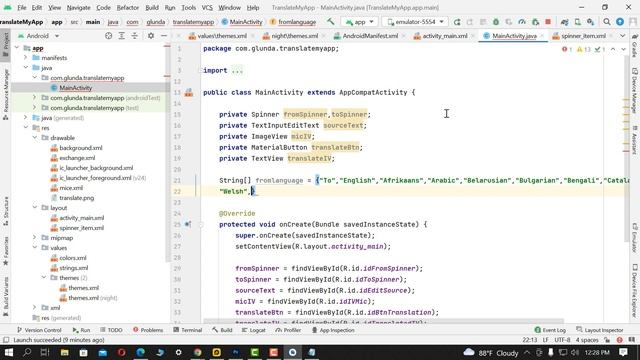Image resolution: width=640 pixels, height=360 pixels.
Task: Click the override gutter icon at line 25
Action: click(188, 224)
